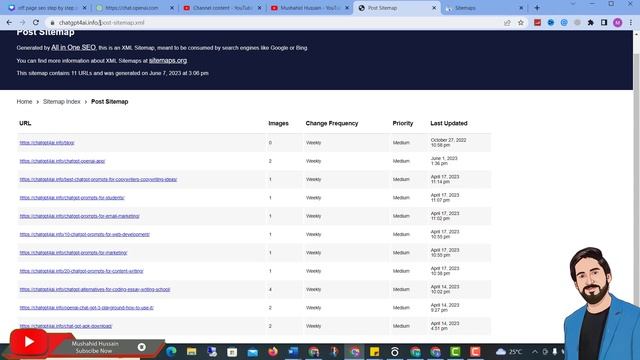Open the prompts-for-email-marketing URL link
This screenshot has height=360, width=640.
click(80, 216)
